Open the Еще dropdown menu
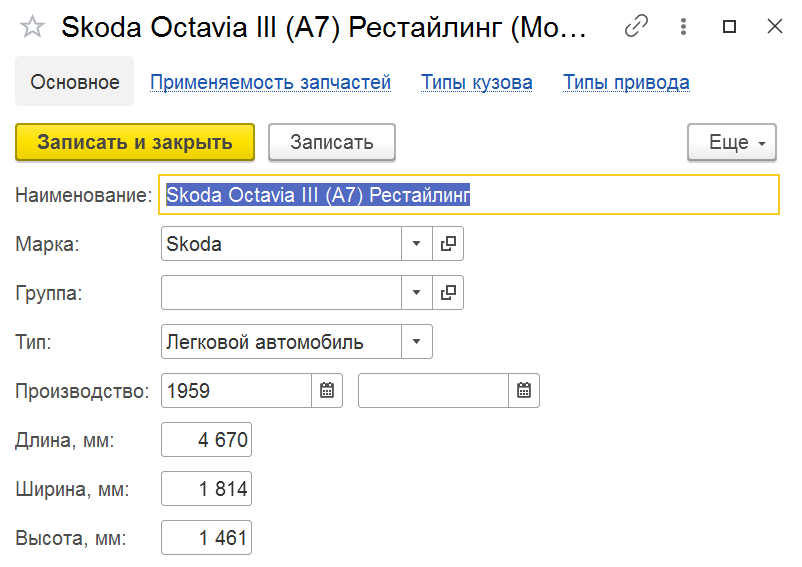802x567 pixels. click(x=732, y=142)
